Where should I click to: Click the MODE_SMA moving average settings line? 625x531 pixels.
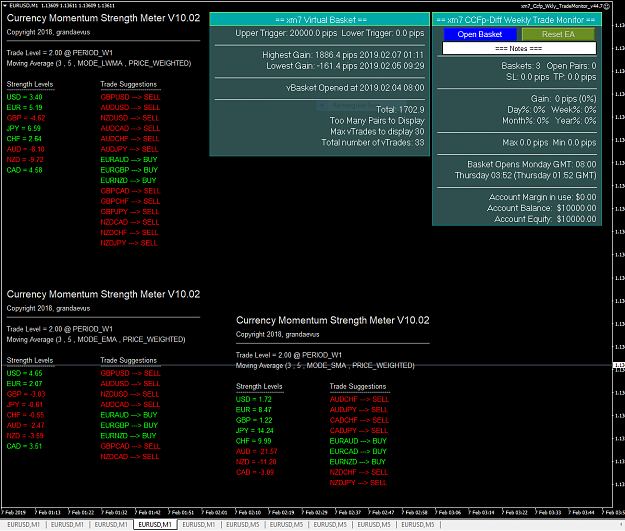[325, 366]
